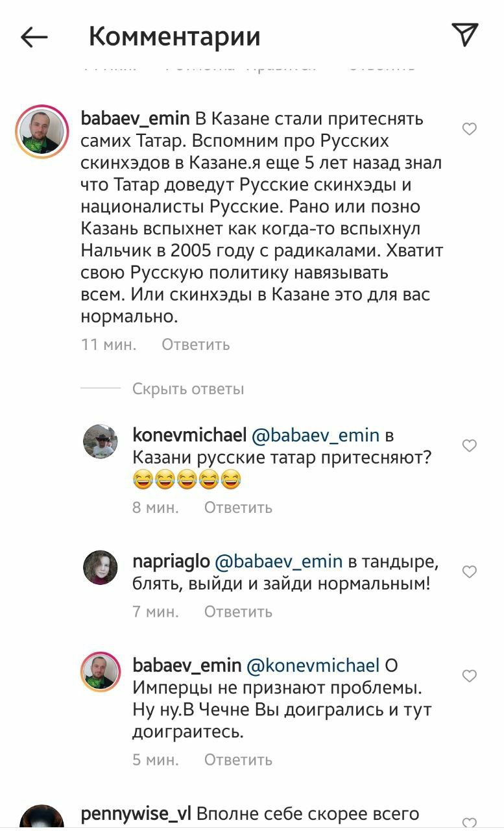The image size is (504, 831).
Task: Tap babaev_emin's avatar on the reply
Action: click(x=101, y=672)
